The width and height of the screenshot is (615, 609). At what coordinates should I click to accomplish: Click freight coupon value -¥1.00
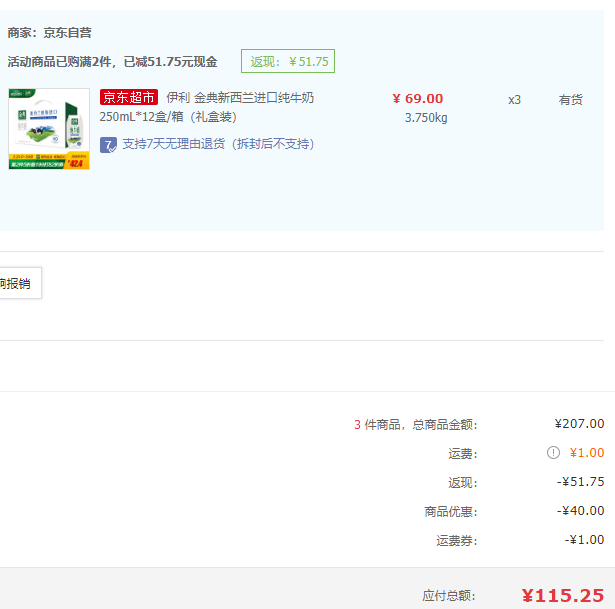pyautogui.click(x=584, y=540)
